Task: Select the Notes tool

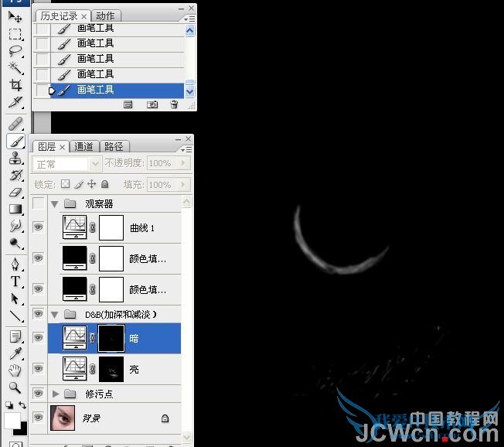Action: (x=15, y=336)
